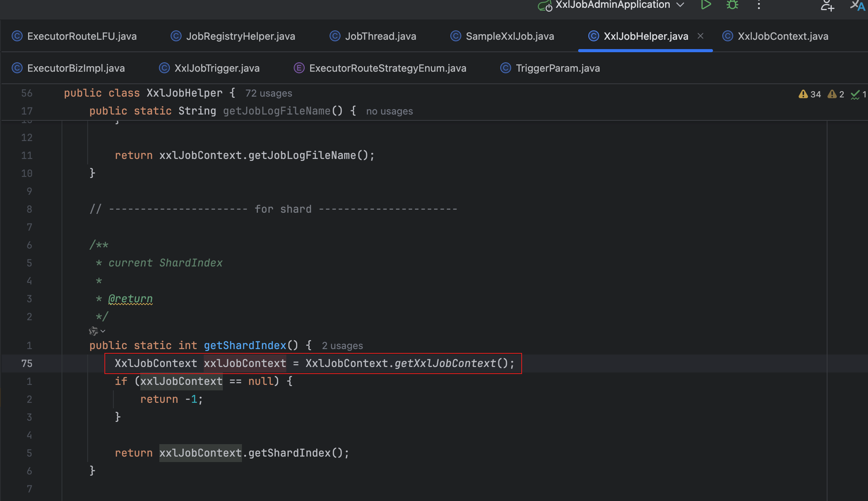Expand the XxlJobAdminApplication run configuration dropdown
868x501 pixels.
(680, 5)
